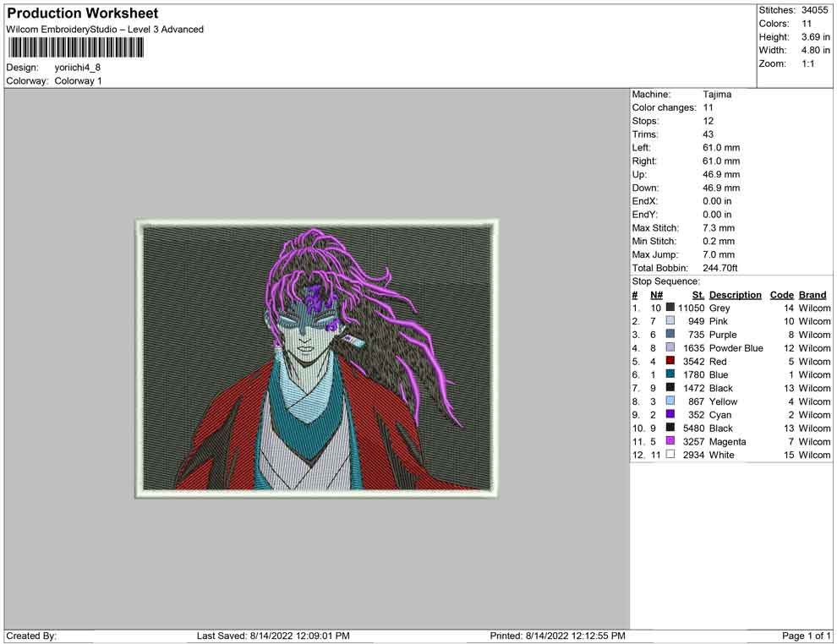
Task: Click the Blue color swatch in stop 6
Action: [x=670, y=374]
